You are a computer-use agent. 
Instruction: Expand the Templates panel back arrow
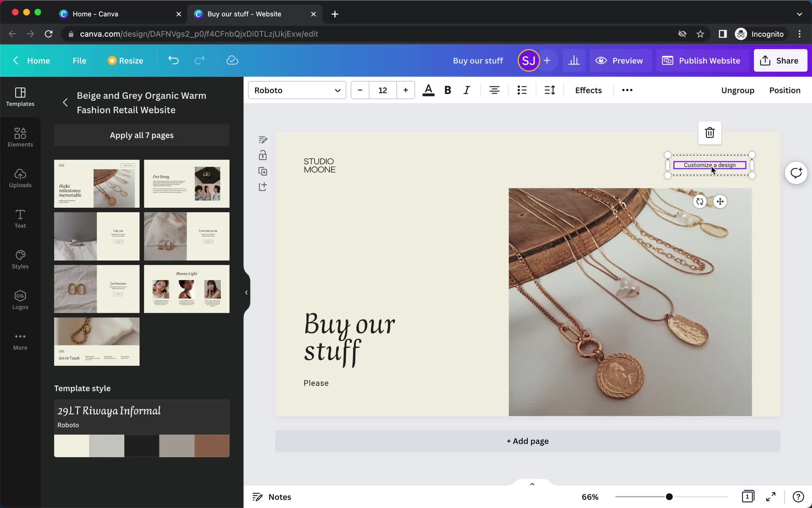click(x=65, y=102)
